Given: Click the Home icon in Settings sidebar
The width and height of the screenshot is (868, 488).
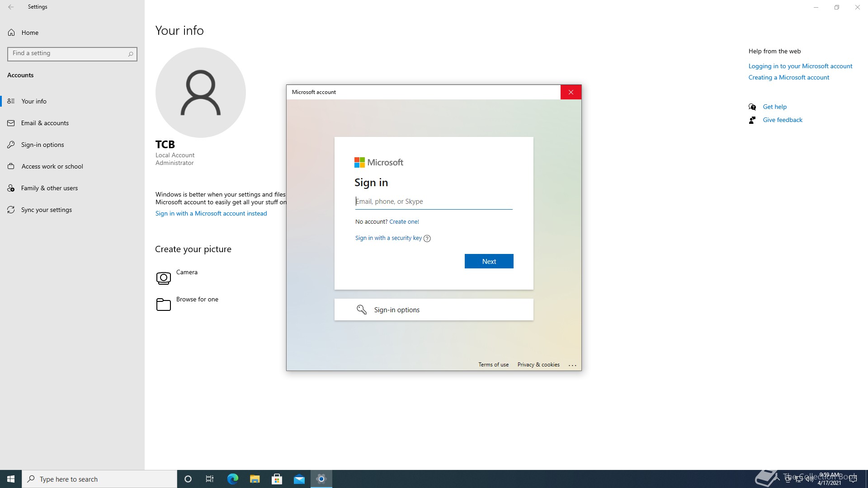Looking at the screenshot, I should click(11, 33).
